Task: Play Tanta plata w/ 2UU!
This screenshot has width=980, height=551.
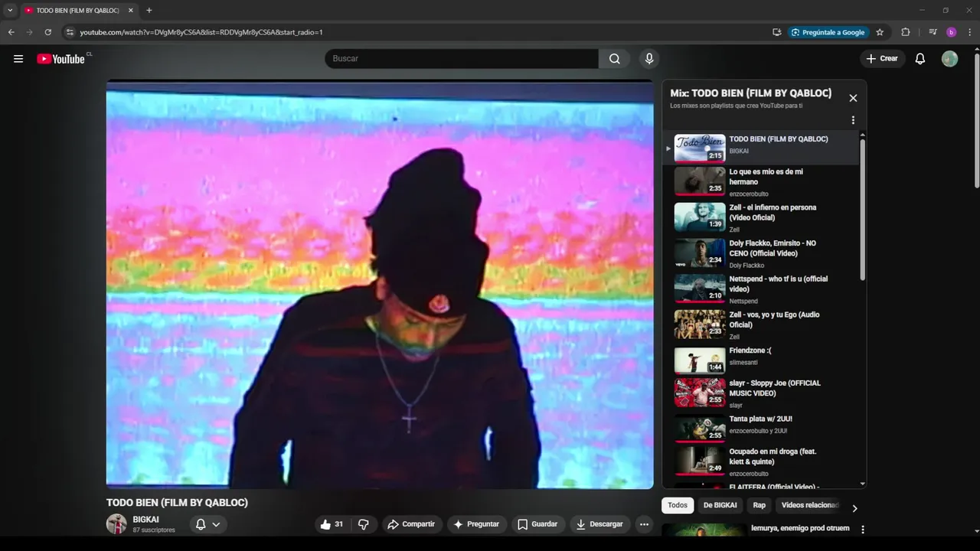Action: 762,429
